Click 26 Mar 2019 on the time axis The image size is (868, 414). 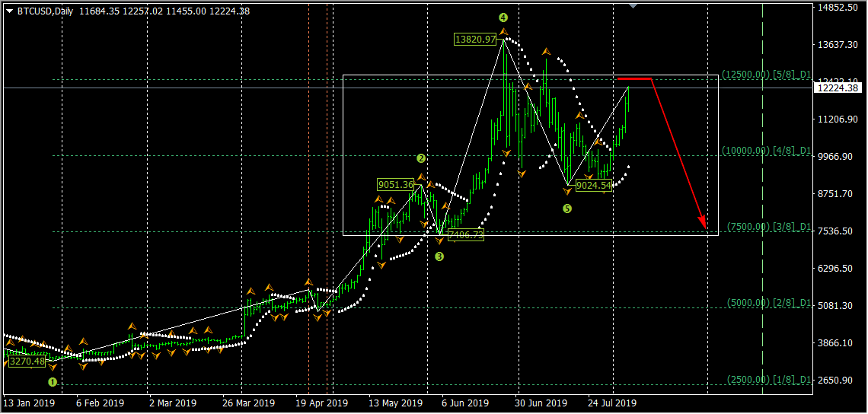[248, 403]
